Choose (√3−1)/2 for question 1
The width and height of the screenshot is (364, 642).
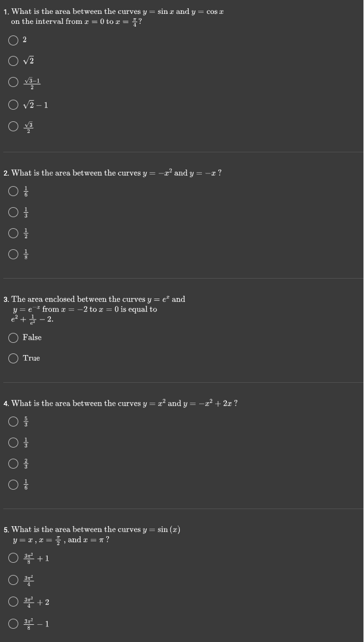coord(13,82)
